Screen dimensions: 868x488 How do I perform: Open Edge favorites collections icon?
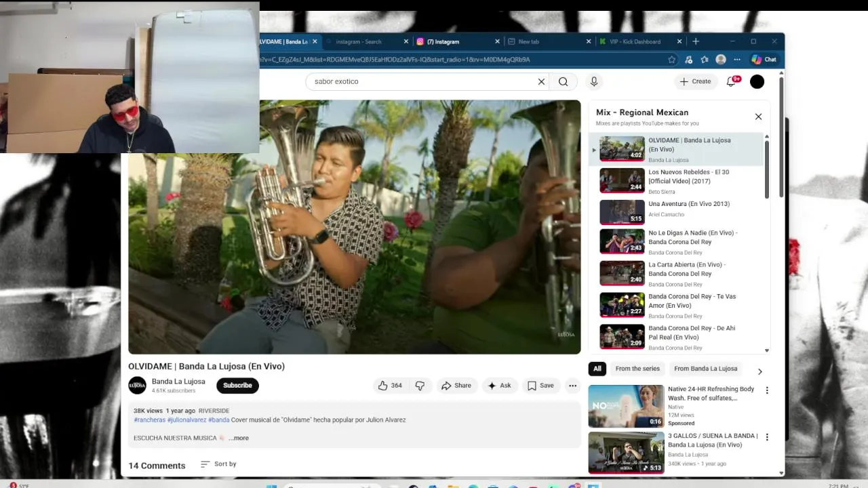(705, 60)
